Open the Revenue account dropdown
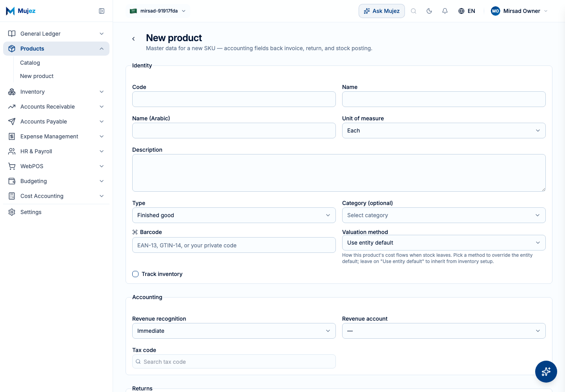This screenshot has height=392, width=565. (444, 331)
